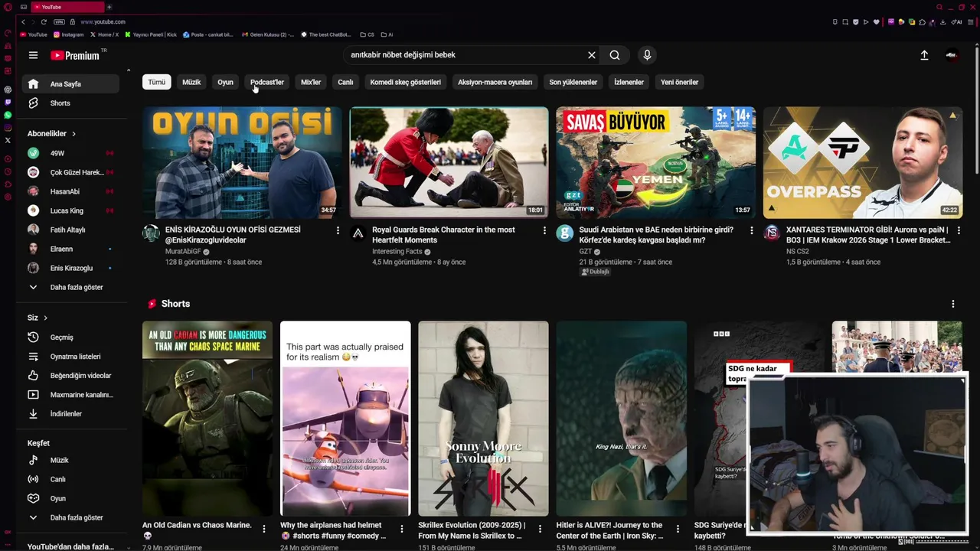Open Beğendiğim videolar liked videos

point(69,376)
